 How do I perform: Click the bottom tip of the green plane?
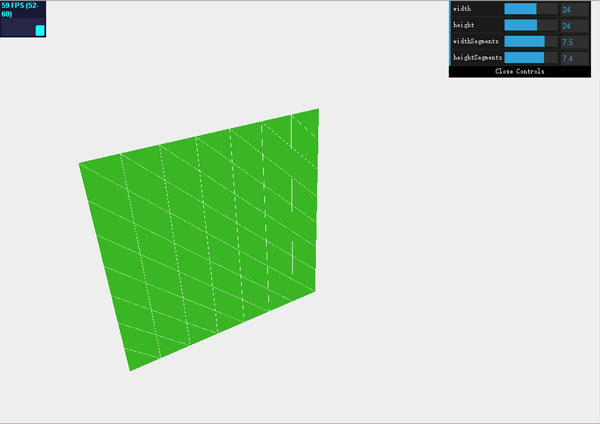tap(130, 369)
